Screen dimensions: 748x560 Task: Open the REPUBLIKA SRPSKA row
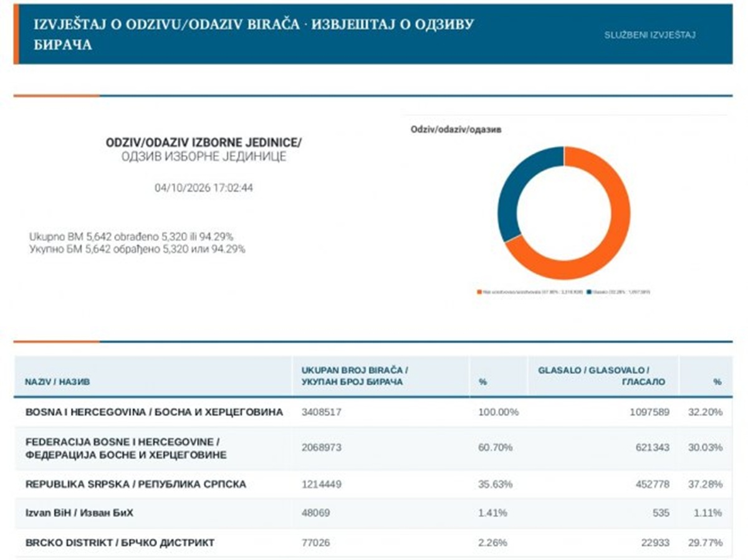tap(373, 484)
